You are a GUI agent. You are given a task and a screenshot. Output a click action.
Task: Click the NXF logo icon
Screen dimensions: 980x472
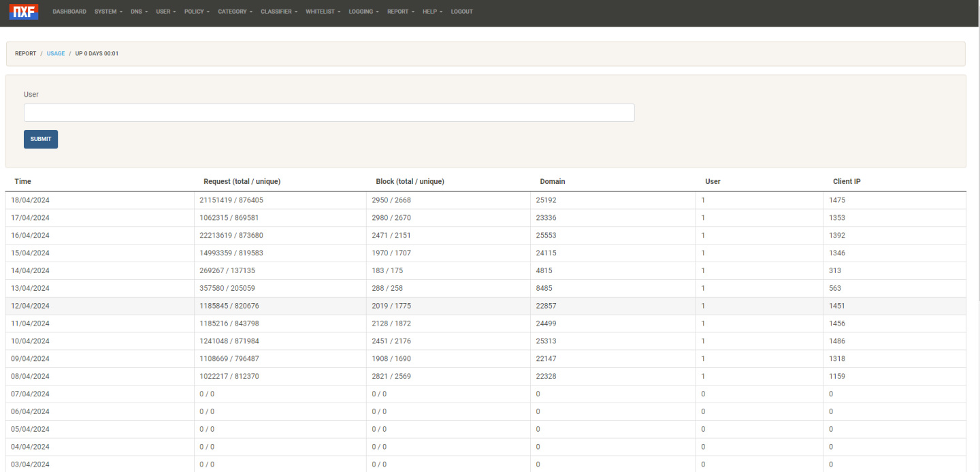(23, 12)
